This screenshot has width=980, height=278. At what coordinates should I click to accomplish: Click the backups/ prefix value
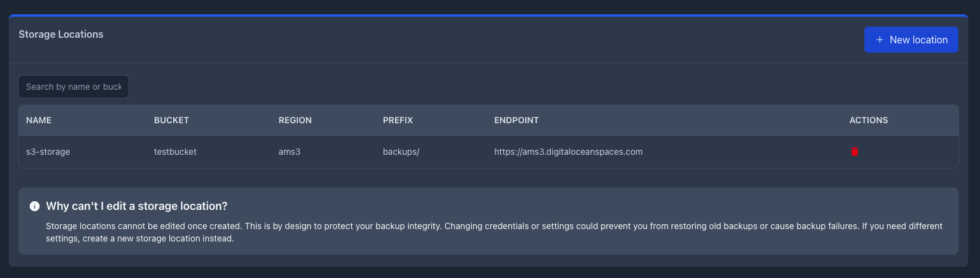[401, 152]
